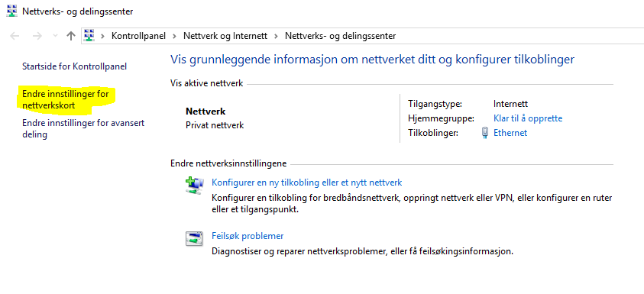This screenshot has width=644, height=294.
Task: Expand the chevron after Nettverk og Internett
Action: [277, 36]
